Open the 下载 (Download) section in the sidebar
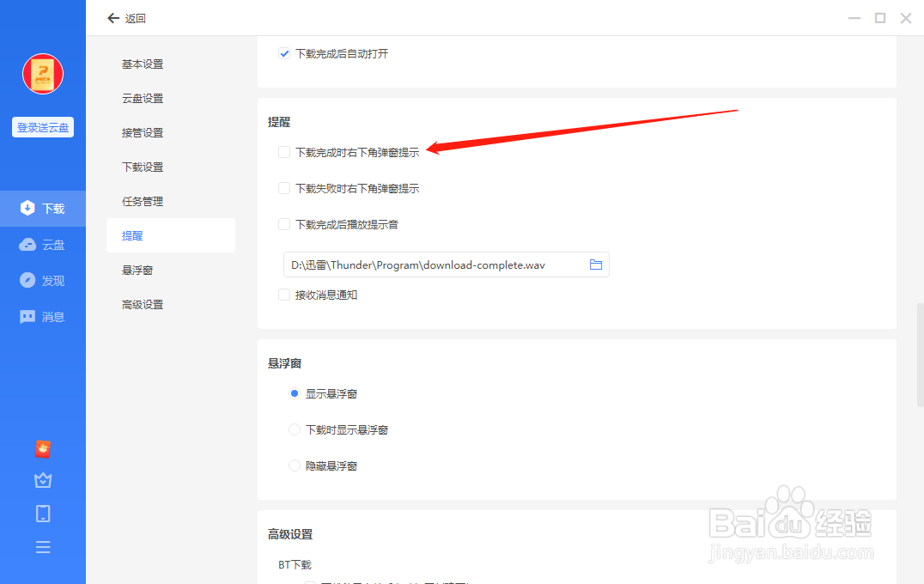924x584 pixels. coord(43,208)
